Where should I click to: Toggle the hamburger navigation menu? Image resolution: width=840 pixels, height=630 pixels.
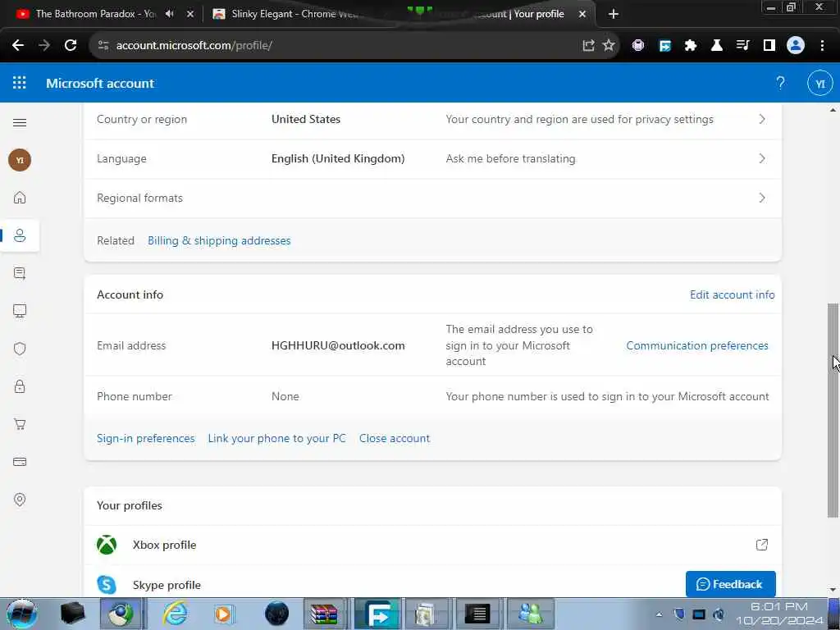[20, 123]
